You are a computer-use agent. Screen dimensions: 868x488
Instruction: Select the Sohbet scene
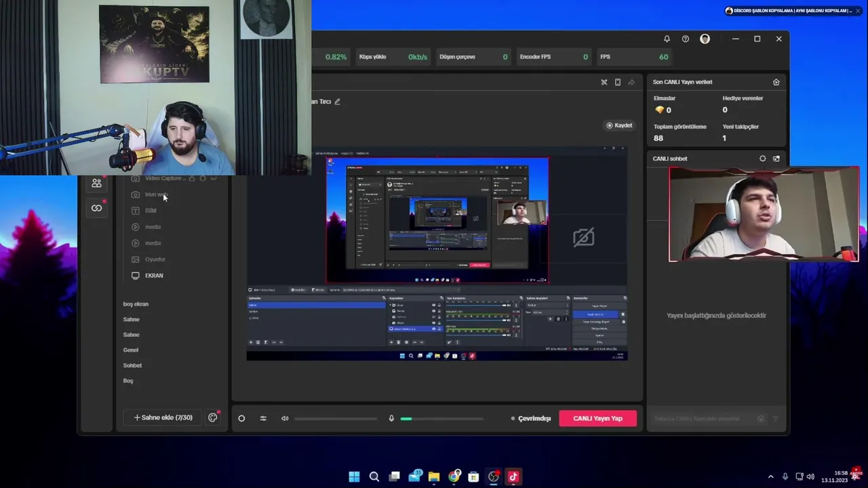pyautogui.click(x=132, y=365)
